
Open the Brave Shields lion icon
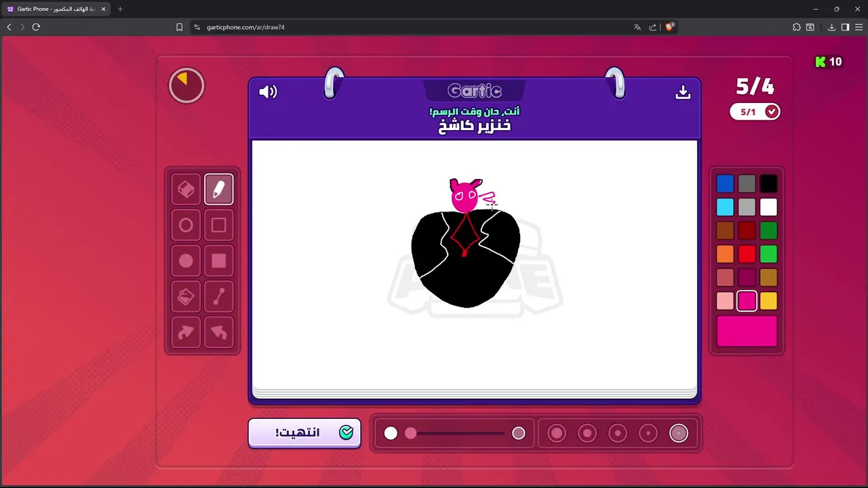[669, 27]
